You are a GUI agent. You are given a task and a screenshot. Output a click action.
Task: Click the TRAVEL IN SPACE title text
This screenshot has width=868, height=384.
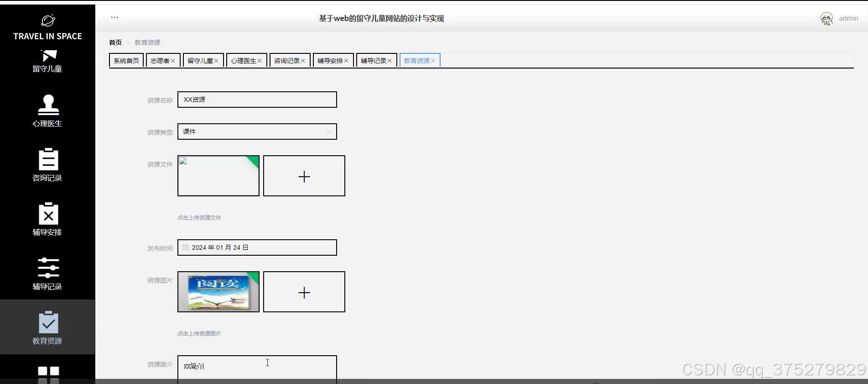pos(47,36)
